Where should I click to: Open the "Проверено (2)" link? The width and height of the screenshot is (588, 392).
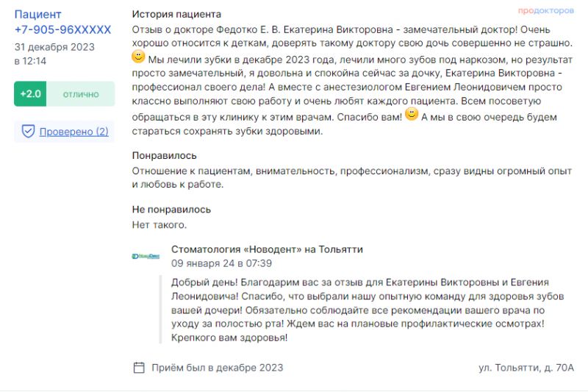tap(74, 132)
